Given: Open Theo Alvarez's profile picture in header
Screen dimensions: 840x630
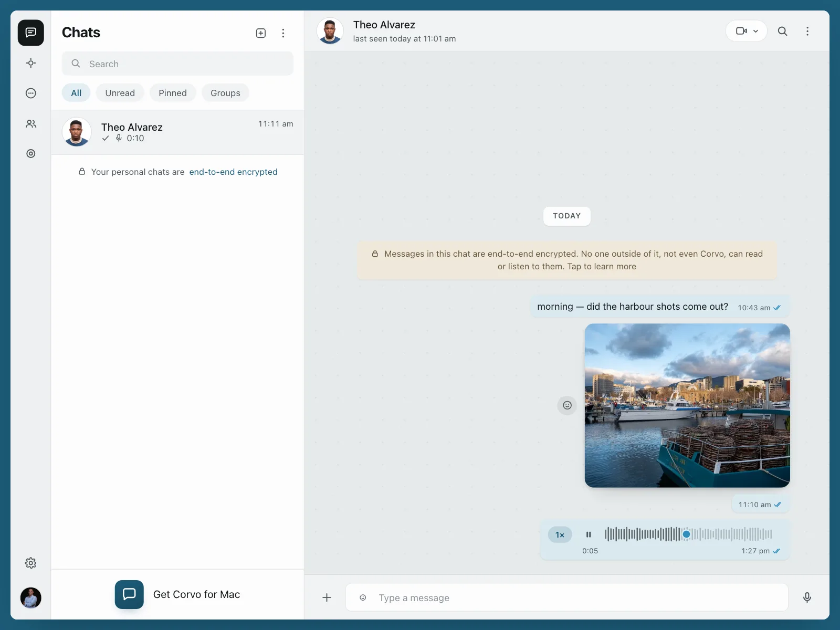Looking at the screenshot, I should coord(330,31).
